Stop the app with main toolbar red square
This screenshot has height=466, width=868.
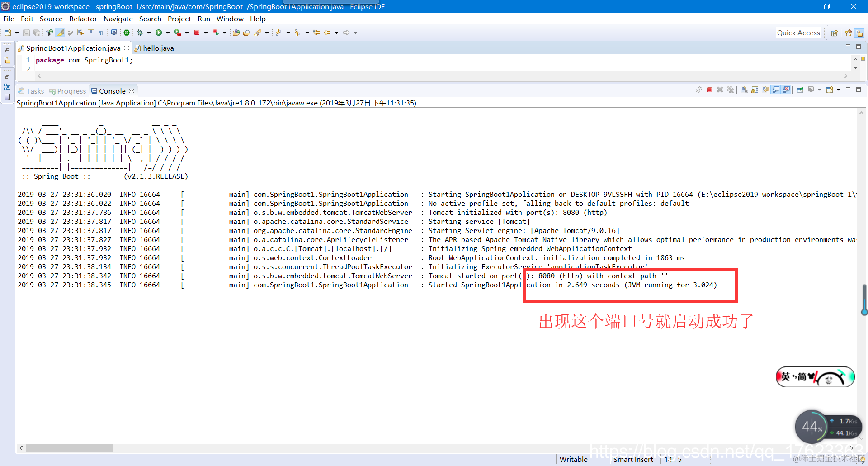[x=197, y=33]
